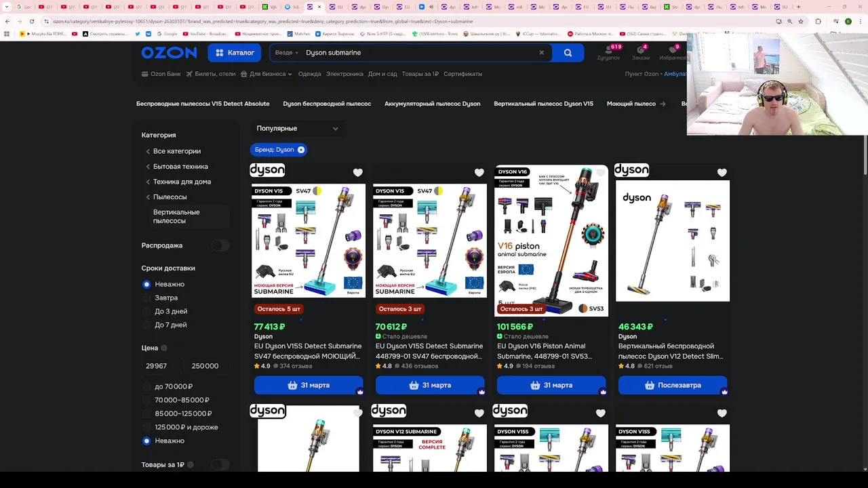This screenshot has height=488, width=868.
Task: Expand the Везде search scope dropdown
Action: coord(287,52)
